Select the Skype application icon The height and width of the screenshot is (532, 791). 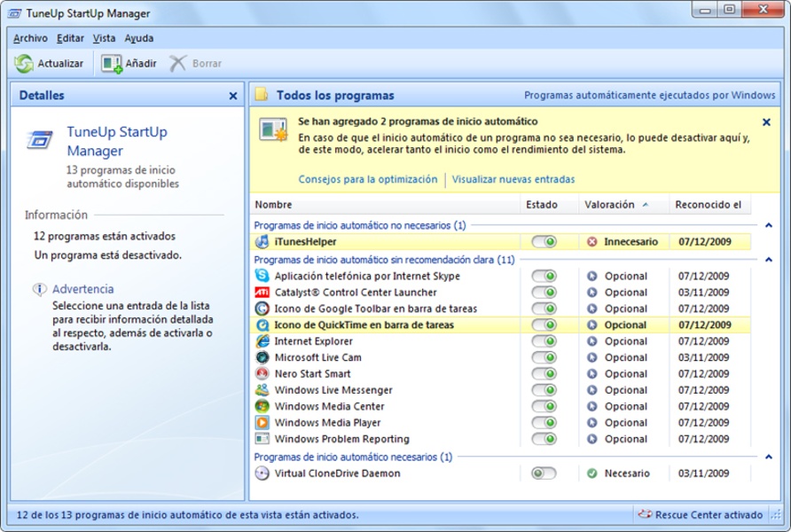pos(262,277)
